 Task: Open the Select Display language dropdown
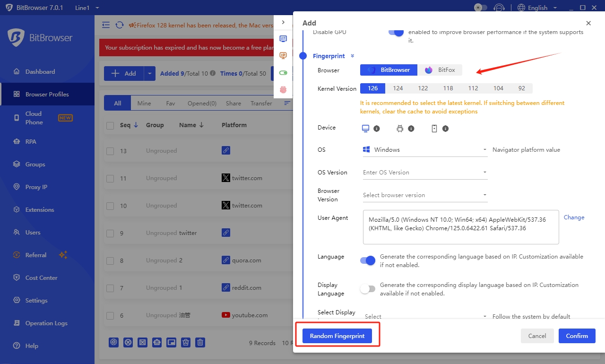coord(425,316)
